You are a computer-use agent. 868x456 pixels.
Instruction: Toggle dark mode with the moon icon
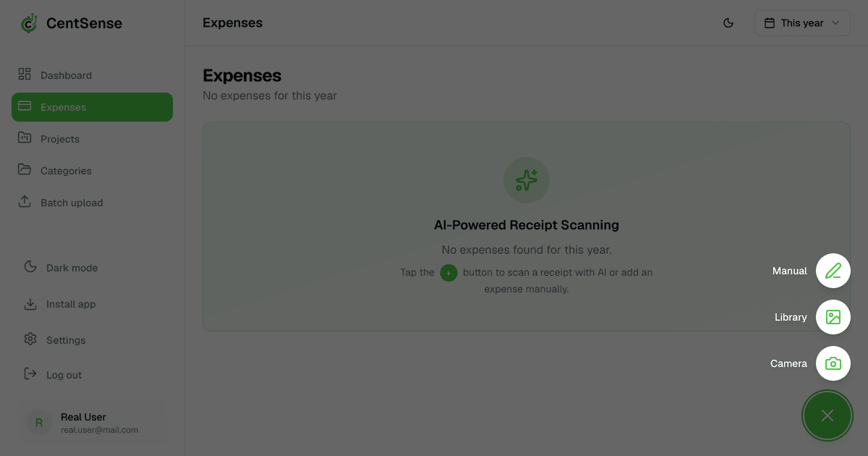click(728, 22)
